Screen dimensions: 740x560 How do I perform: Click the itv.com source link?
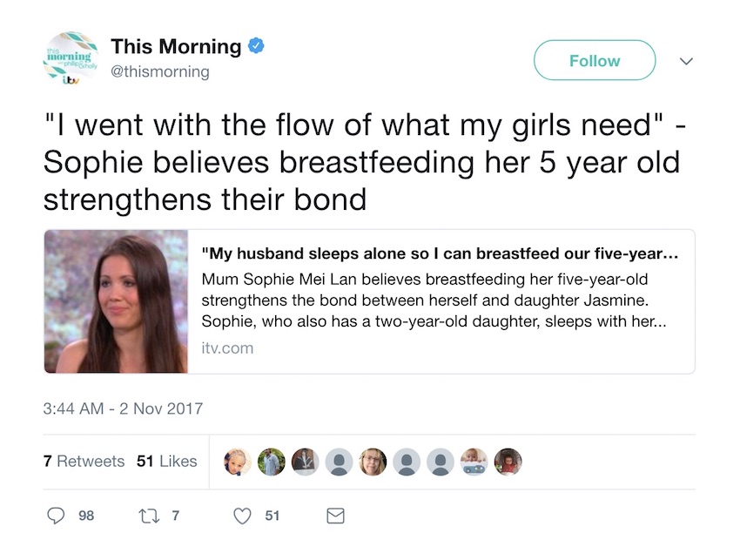(227, 348)
